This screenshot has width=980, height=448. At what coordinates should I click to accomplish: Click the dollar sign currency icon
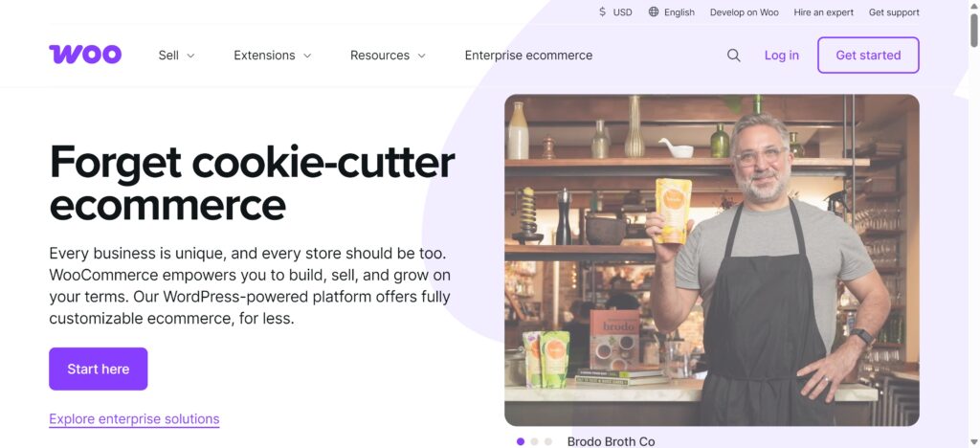(603, 11)
